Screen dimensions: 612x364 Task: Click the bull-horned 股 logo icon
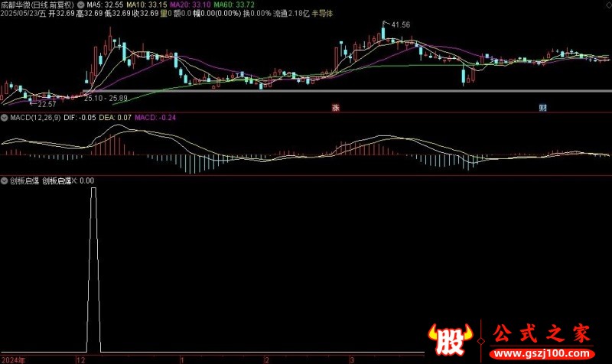[450, 339]
